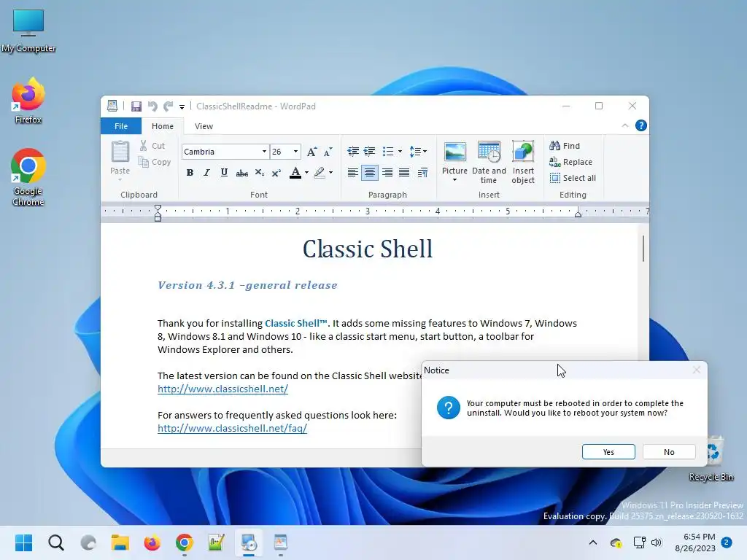Click the Copy button in Clipboard group

coord(155,162)
